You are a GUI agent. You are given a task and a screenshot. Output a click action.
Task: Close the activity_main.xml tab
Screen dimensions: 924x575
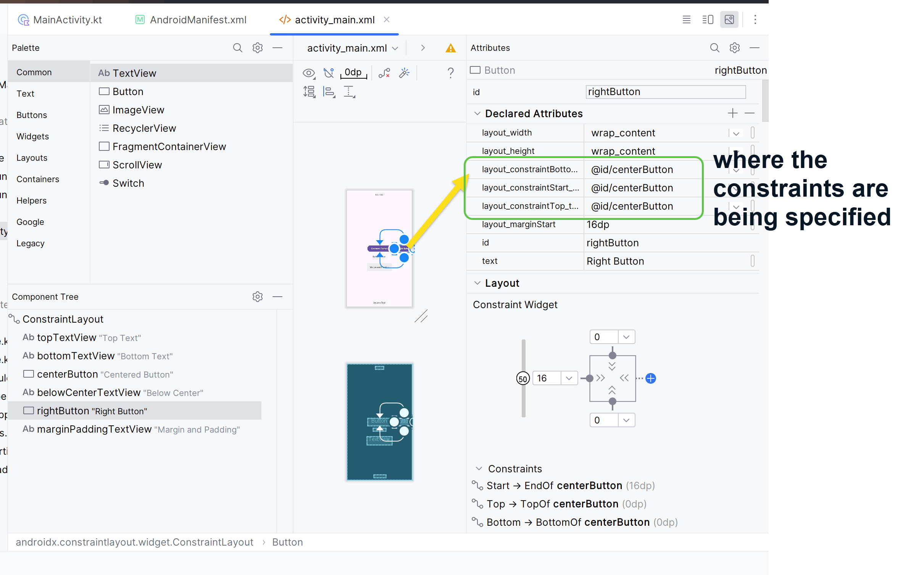click(x=387, y=19)
